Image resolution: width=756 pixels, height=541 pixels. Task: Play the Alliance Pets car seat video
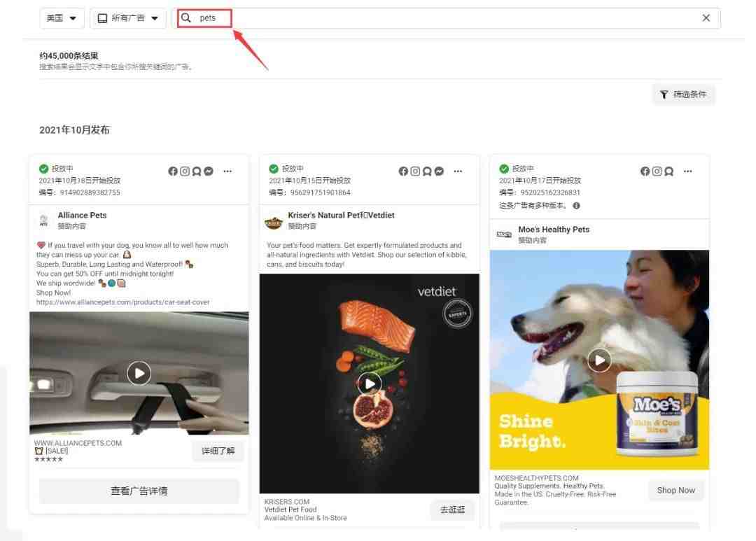coord(139,373)
